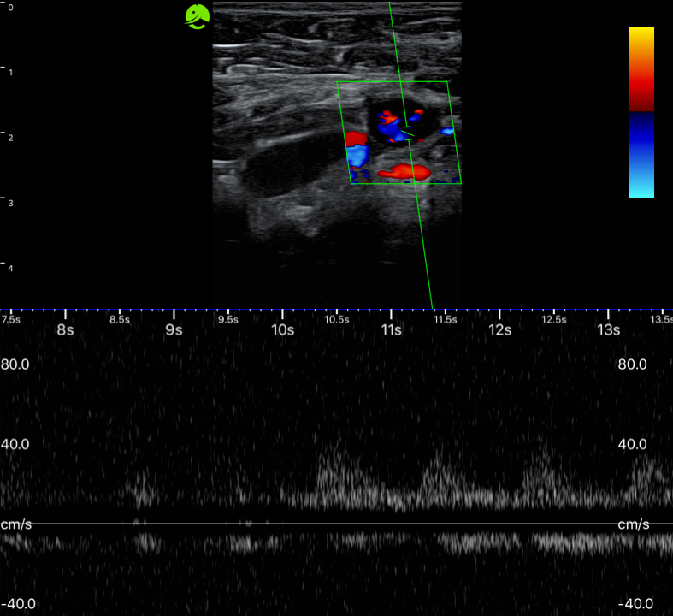Click the red flow region below the vessel
Screen dimensions: 673x616
pyautogui.click(x=405, y=173)
